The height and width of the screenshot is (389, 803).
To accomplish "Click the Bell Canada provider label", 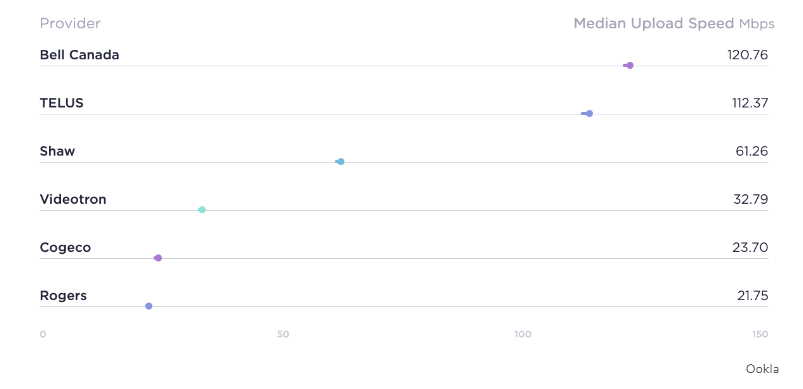I will (79, 55).
